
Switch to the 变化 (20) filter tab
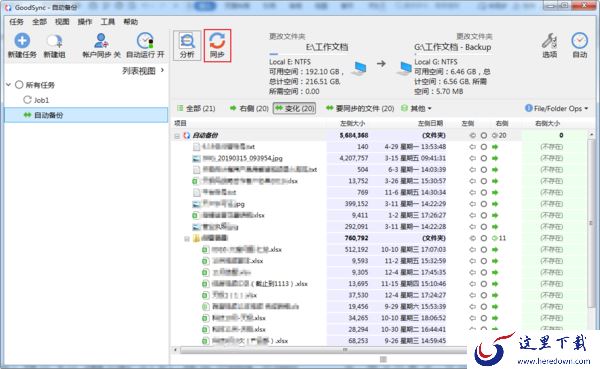coord(294,109)
